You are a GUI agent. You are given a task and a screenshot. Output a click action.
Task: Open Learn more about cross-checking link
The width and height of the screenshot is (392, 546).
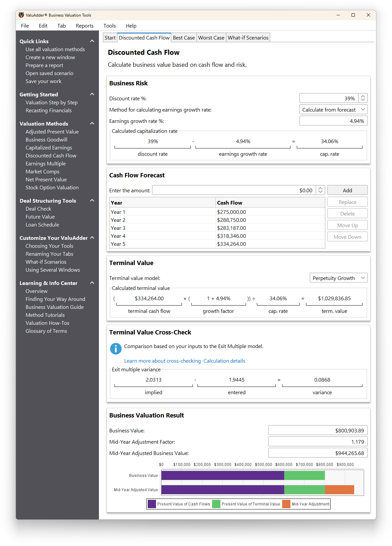click(x=162, y=361)
